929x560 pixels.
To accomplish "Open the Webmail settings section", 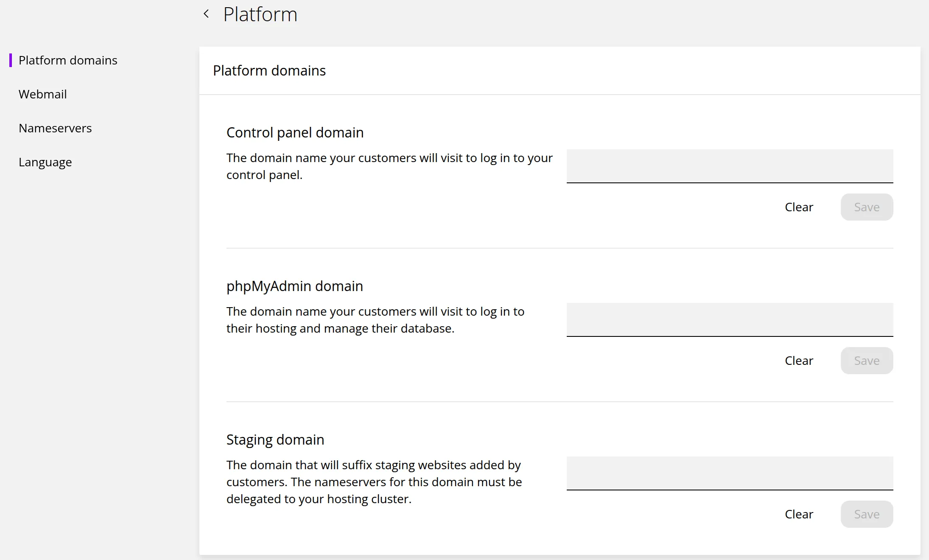I will 43,94.
